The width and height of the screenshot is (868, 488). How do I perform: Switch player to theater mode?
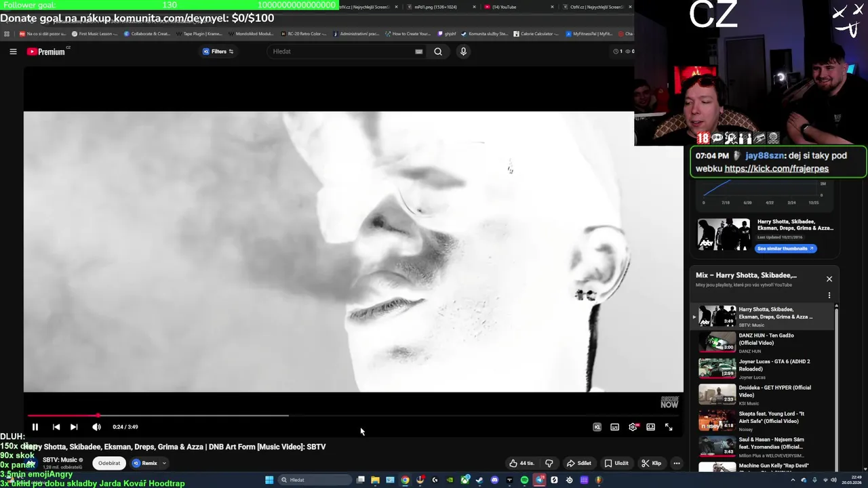pos(650,427)
